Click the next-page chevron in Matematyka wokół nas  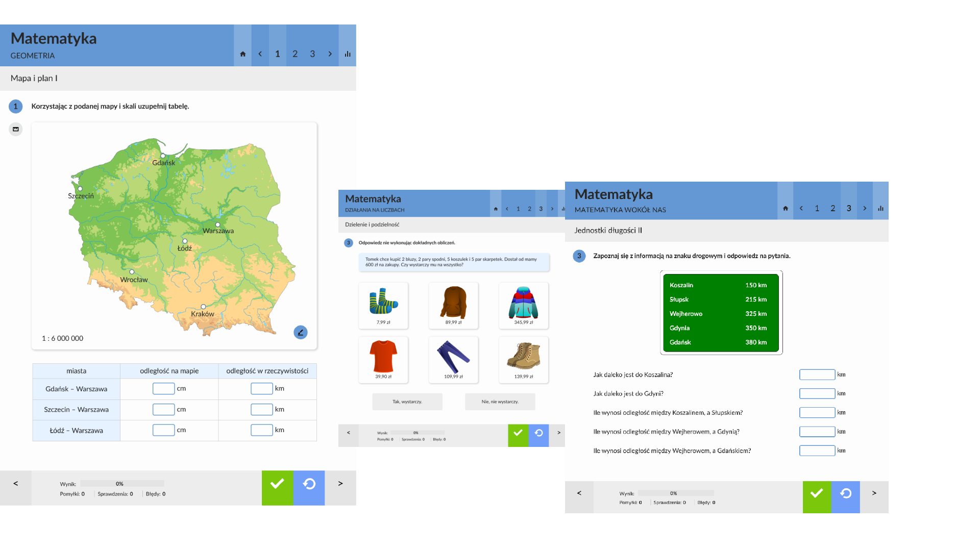coord(864,208)
